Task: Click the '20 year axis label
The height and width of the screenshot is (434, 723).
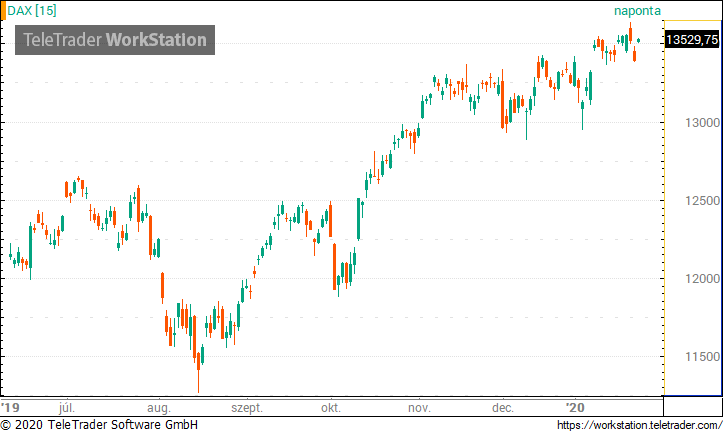Action: coord(575,407)
